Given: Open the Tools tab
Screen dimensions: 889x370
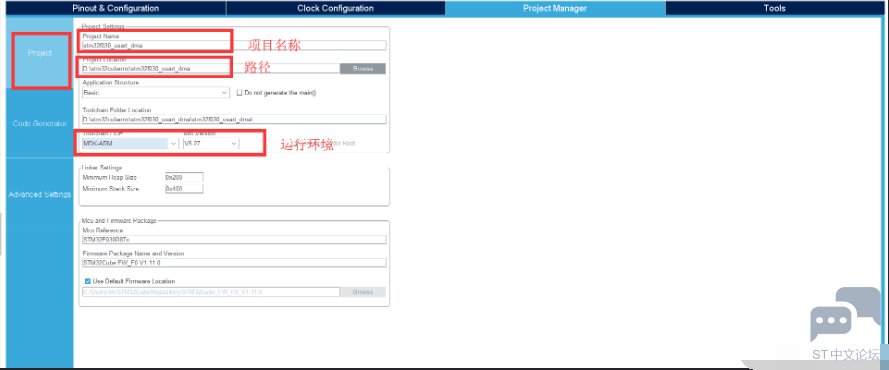Looking at the screenshot, I should (774, 8).
